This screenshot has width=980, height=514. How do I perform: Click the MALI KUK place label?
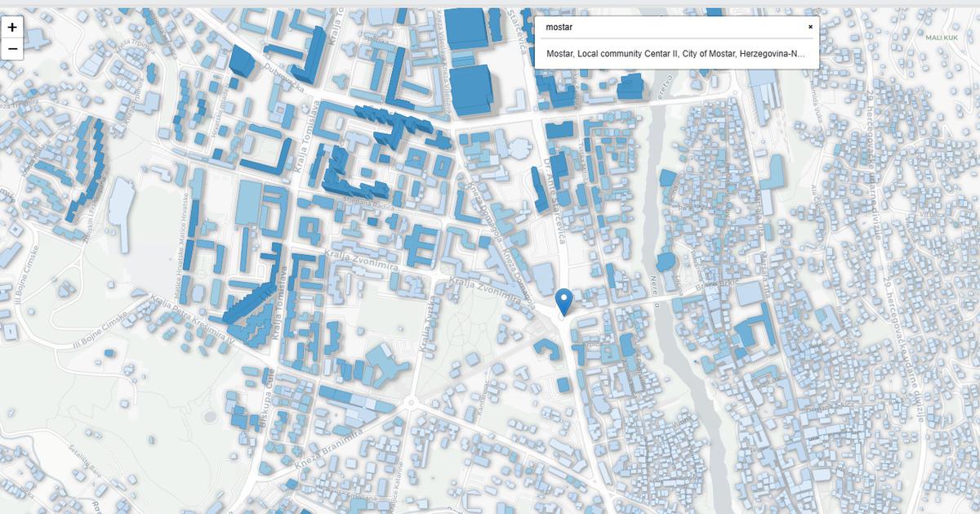pyautogui.click(x=941, y=38)
